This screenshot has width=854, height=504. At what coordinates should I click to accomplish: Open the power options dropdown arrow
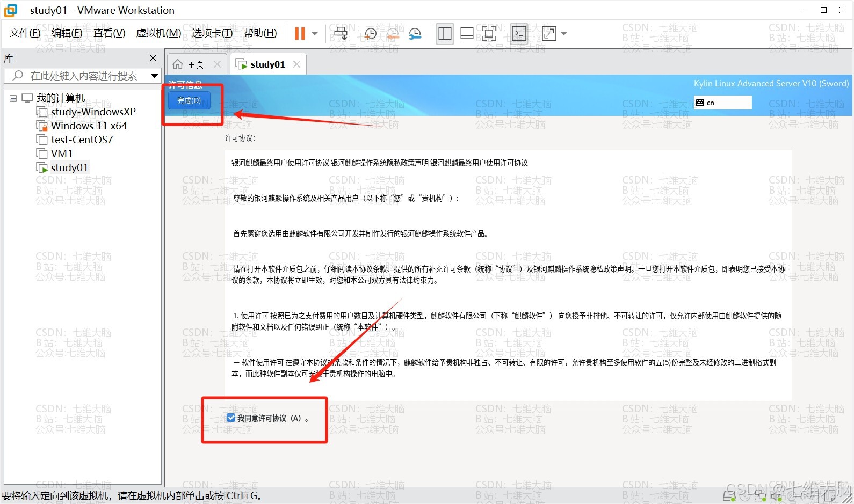coord(315,33)
